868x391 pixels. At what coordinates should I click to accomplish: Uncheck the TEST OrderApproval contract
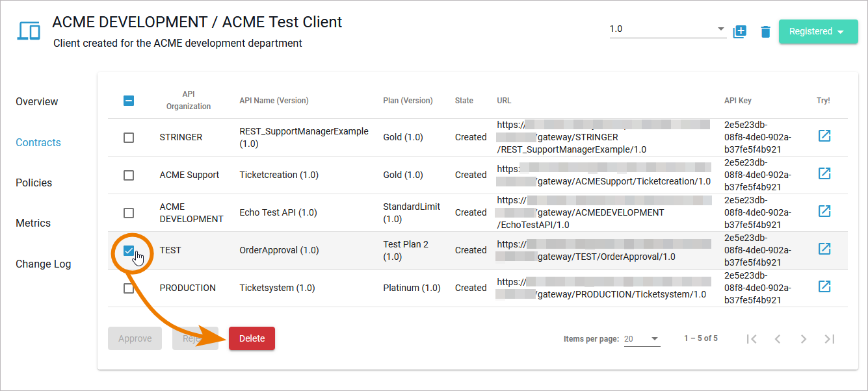point(129,251)
